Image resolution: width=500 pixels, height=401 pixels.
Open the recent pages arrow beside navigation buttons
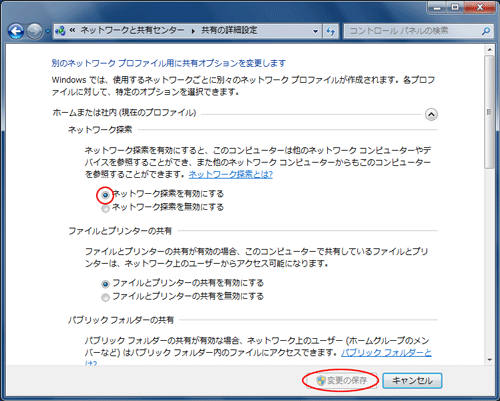pos(48,32)
